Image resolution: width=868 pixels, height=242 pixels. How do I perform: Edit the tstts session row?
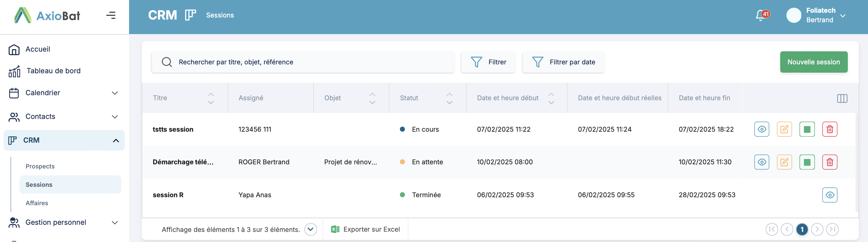point(784,129)
